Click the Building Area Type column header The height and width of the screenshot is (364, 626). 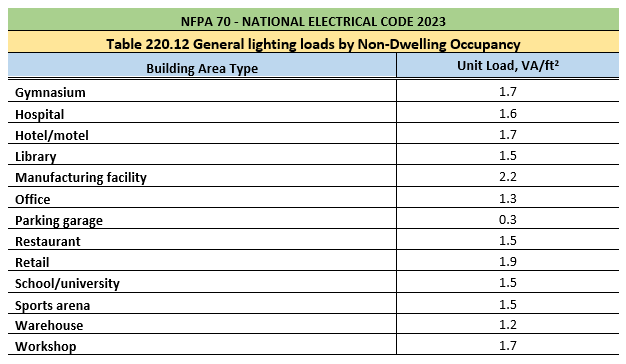tap(202, 68)
